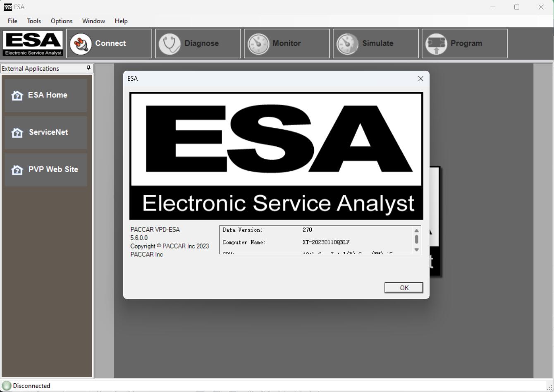Open PVP Web Site link
This screenshot has height=392, width=554.
click(x=46, y=170)
